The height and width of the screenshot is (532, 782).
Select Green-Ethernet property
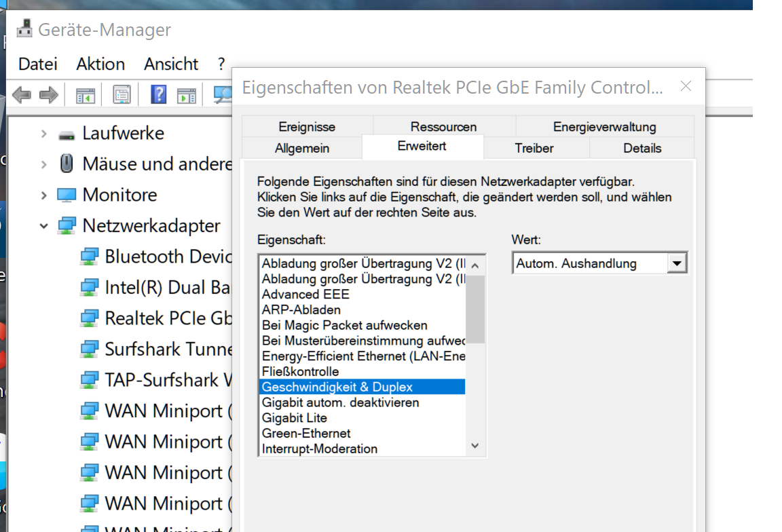pyautogui.click(x=363, y=434)
